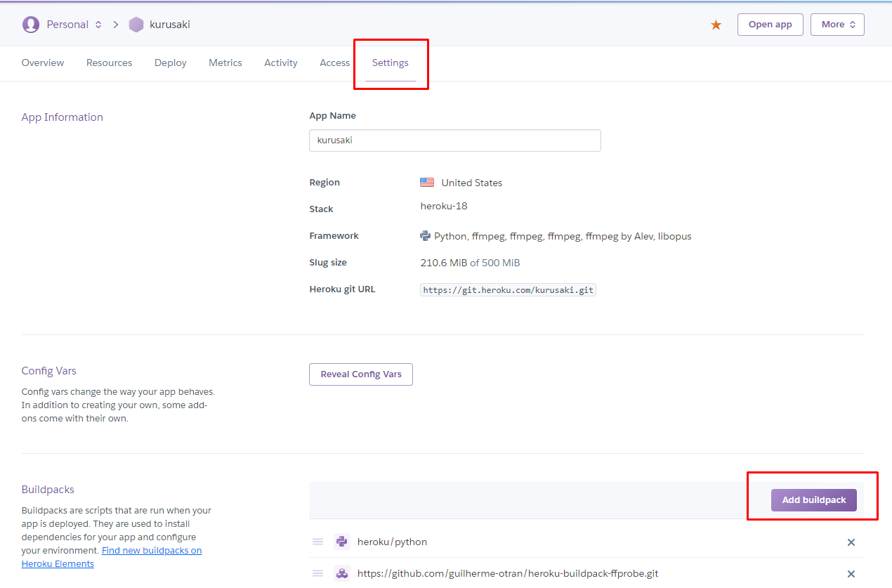Viewport: 892px width, 588px height.
Task: Click the Add buildpack button
Action: coord(814,500)
